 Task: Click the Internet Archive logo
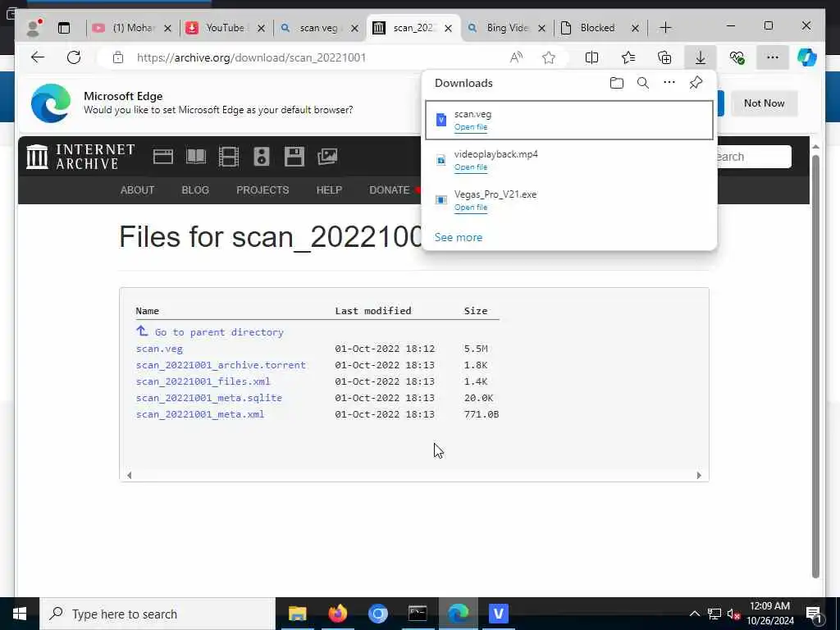coord(80,157)
